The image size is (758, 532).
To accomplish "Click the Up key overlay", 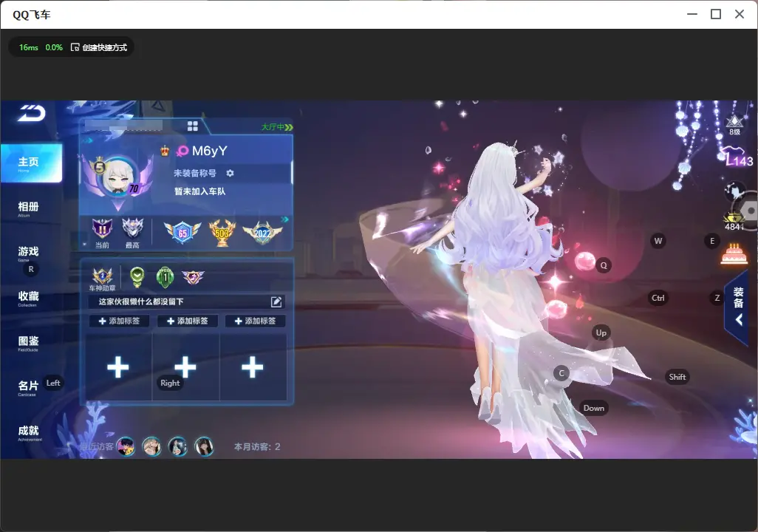I will 601,332.
